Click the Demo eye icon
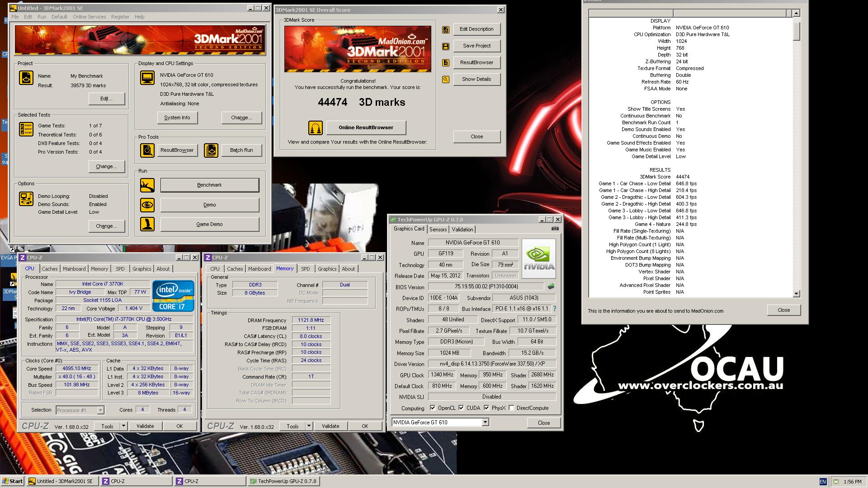The image size is (868, 488). click(x=147, y=205)
